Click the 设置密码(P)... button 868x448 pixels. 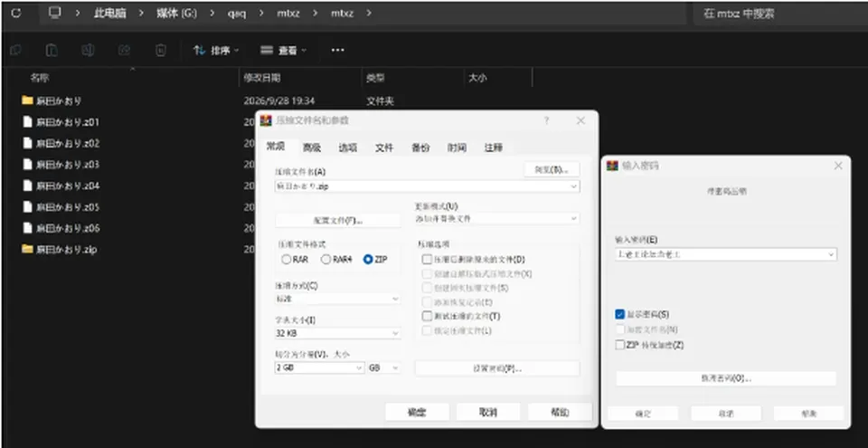coord(497,368)
